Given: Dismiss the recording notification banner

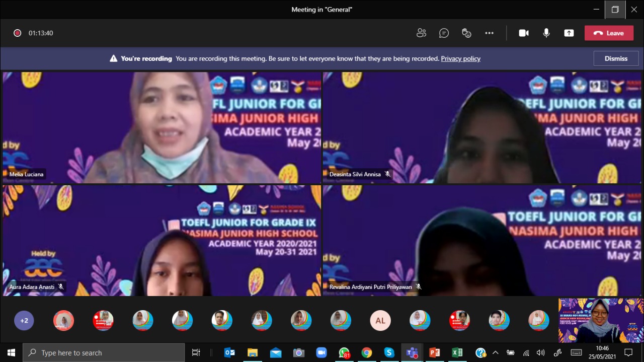Looking at the screenshot, I should (616, 58).
